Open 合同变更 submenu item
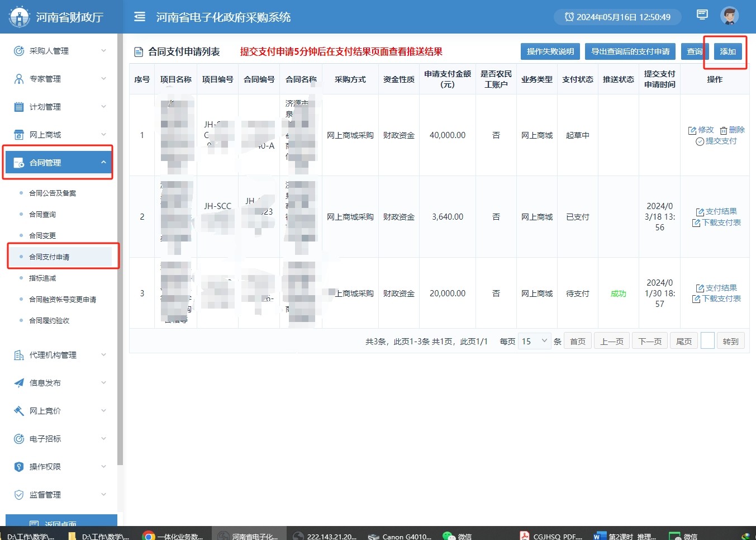Viewport: 756px width, 540px height. click(42, 235)
